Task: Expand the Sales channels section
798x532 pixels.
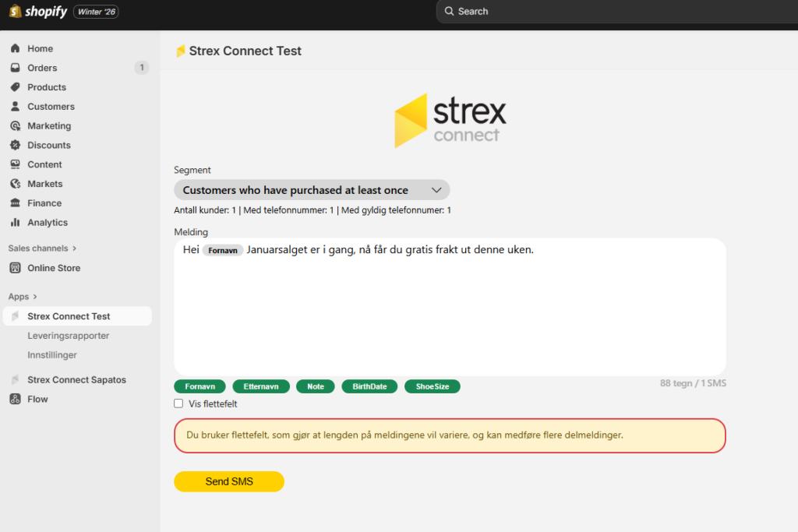Action: (x=41, y=248)
